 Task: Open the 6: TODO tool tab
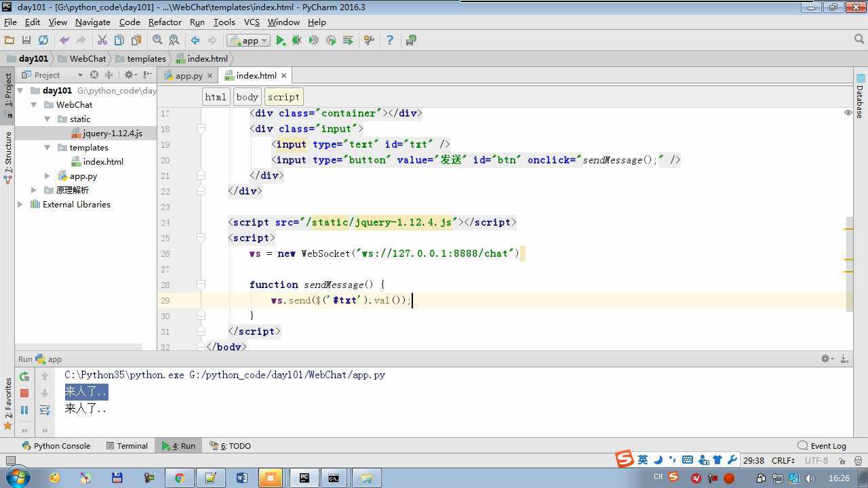[230, 446]
